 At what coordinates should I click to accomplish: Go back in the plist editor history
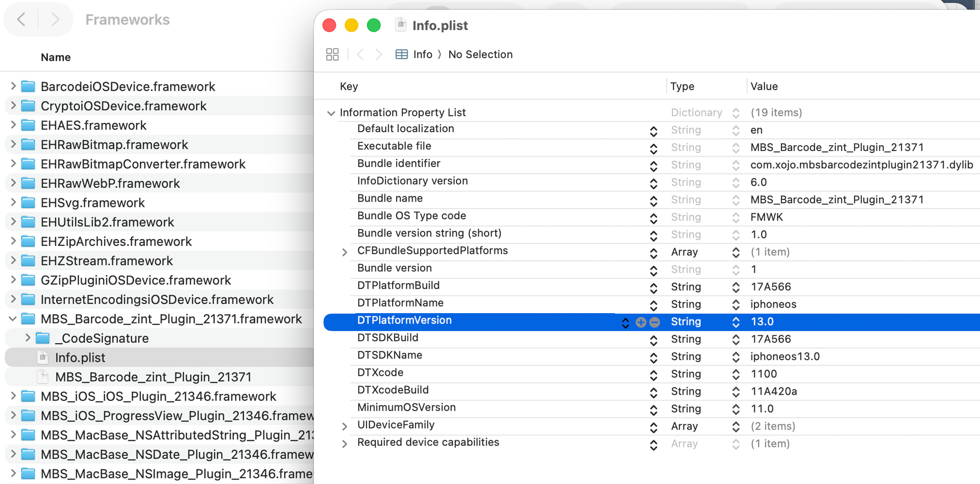point(360,55)
